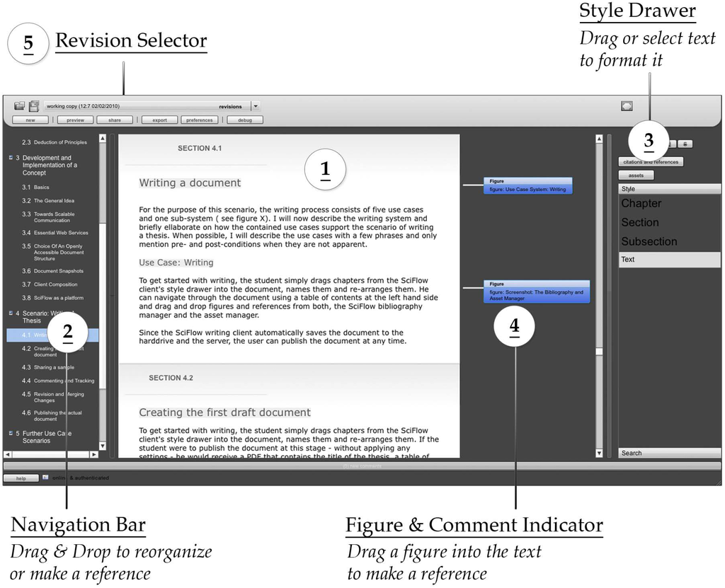Select the Chapter style

tap(641, 203)
